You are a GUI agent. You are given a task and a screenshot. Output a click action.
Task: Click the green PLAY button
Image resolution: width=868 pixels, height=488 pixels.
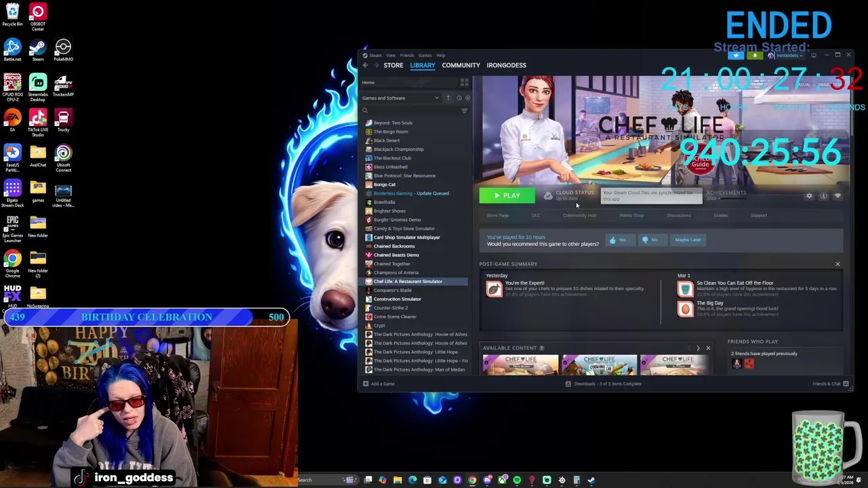[x=507, y=196]
